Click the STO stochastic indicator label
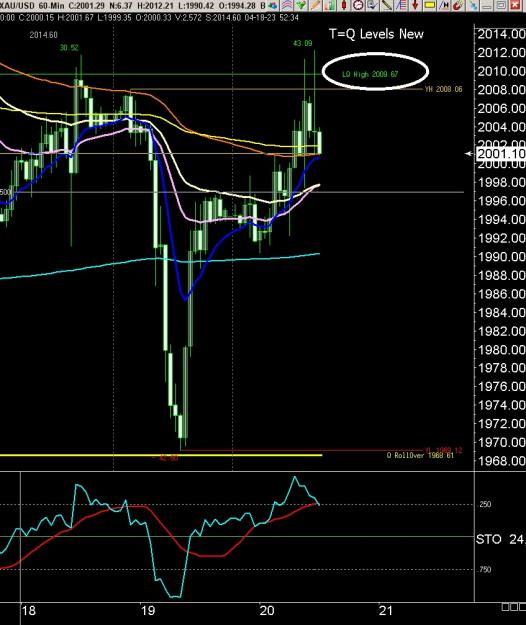The height and width of the screenshot is (625, 526). (488, 539)
